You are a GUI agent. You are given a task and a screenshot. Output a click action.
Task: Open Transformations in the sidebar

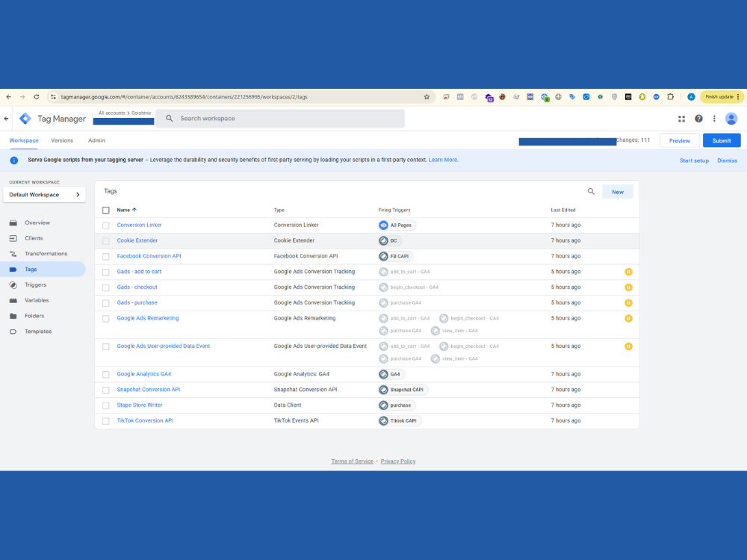click(44, 254)
